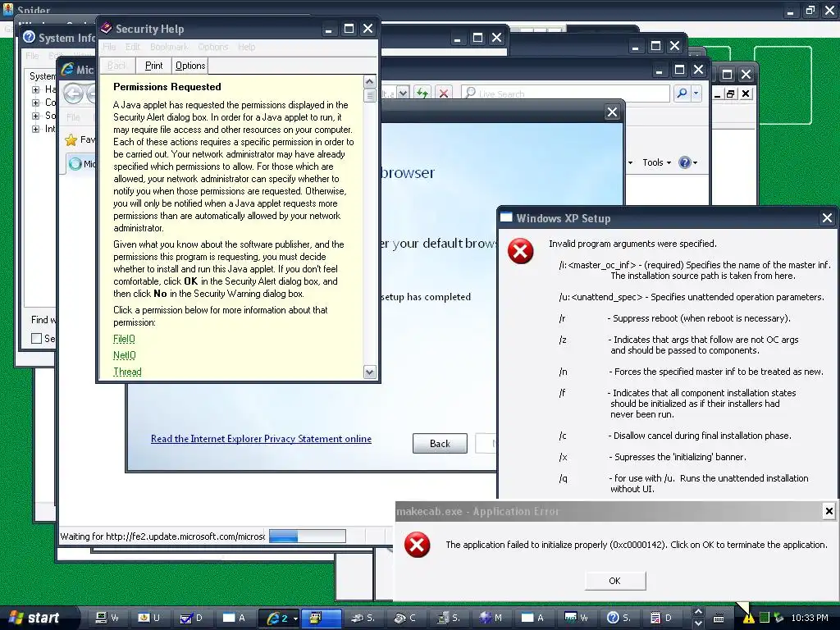Click the network connection tray icon
Image resolution: width=840 pixels, height=630 pixels.
(779, 618)
